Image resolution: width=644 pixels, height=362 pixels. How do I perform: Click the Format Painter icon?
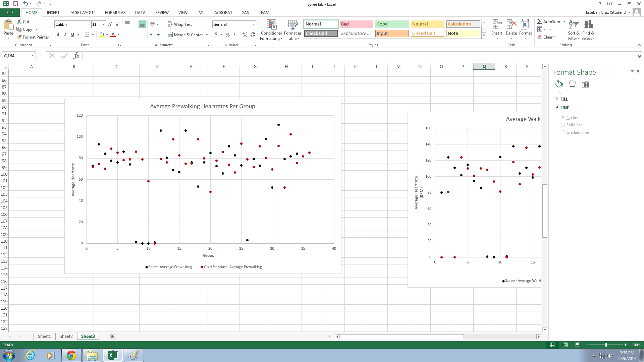(19, 37)
